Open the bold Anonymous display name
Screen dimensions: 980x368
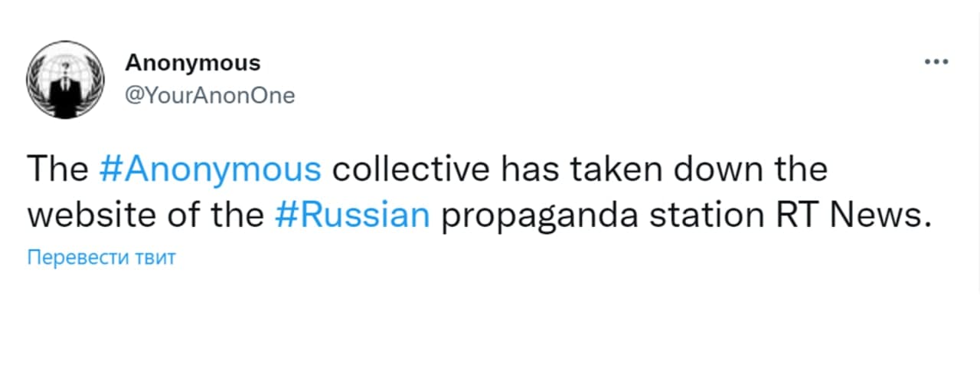coord(193,62)
